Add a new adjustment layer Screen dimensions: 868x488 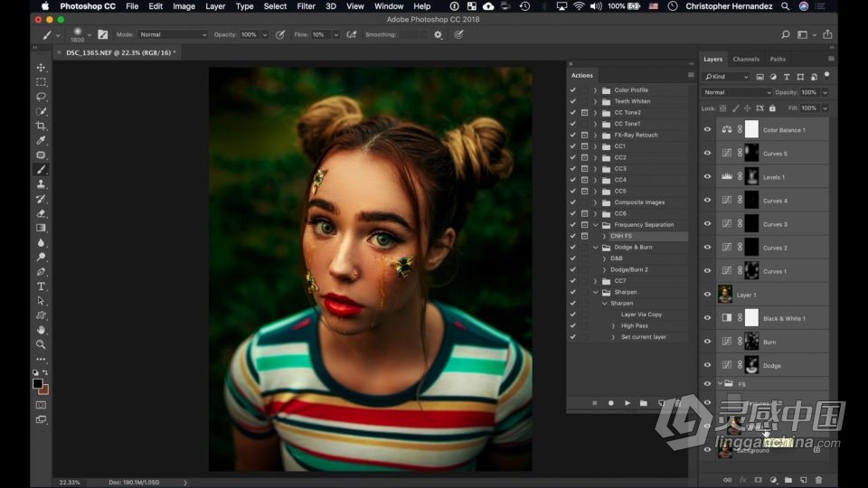pyautogui.click(x=773, y=480)
